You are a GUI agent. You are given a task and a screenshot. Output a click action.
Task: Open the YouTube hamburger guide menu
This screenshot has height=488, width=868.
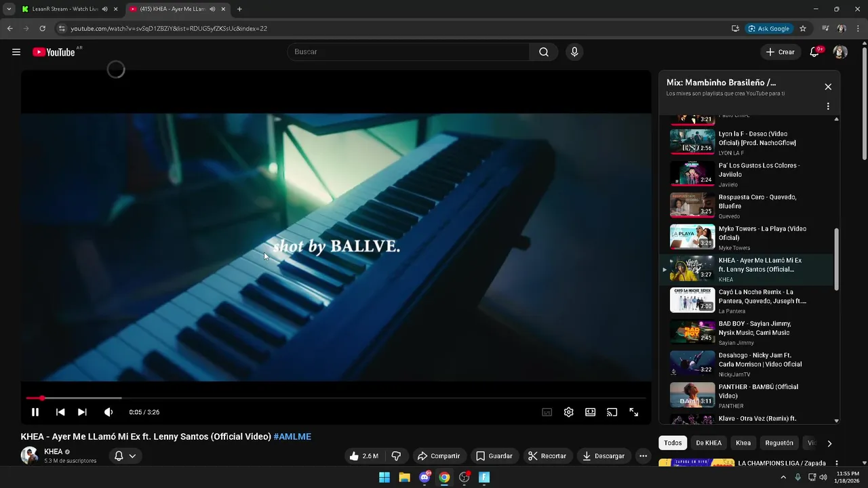pyautogui.click(x=16, y=52)
